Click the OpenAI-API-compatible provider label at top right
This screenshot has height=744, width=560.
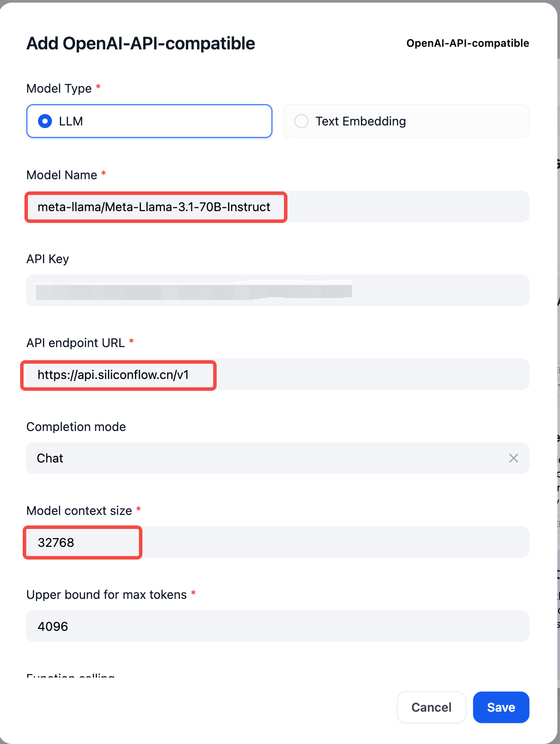pos(468,43)
